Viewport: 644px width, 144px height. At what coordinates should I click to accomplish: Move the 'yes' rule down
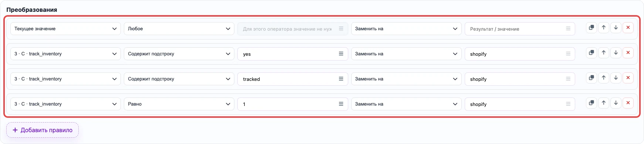(x=616, y=53)
